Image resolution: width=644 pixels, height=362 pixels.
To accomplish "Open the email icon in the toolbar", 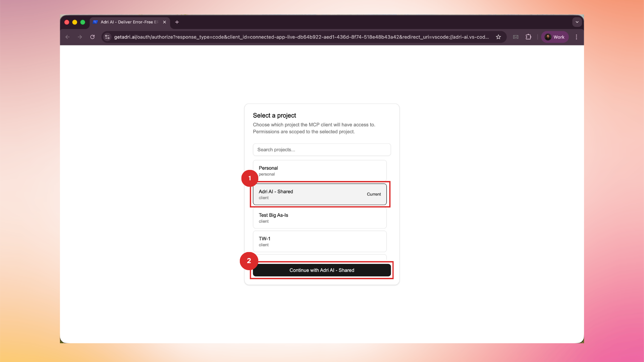I will coord(516,37).
